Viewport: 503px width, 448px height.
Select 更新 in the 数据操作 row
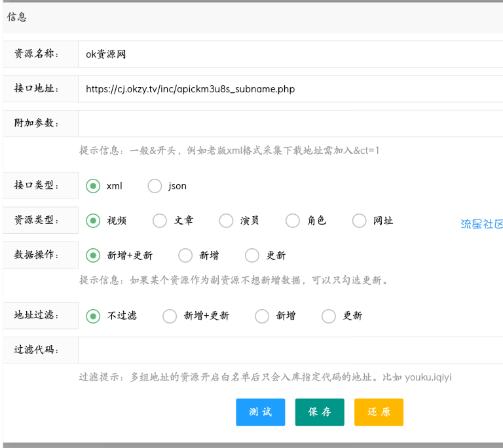pyautogui.click(x=252, y=255)
